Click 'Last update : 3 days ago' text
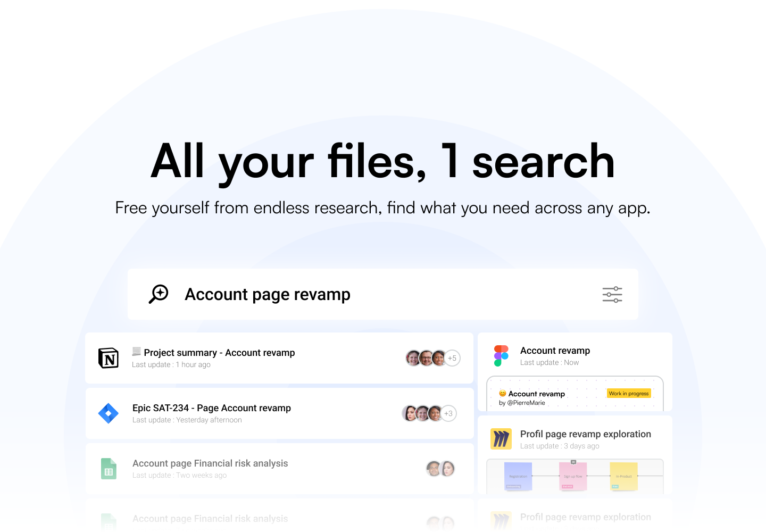This screenshot has width=766, height=532. (x=560, y=446)
